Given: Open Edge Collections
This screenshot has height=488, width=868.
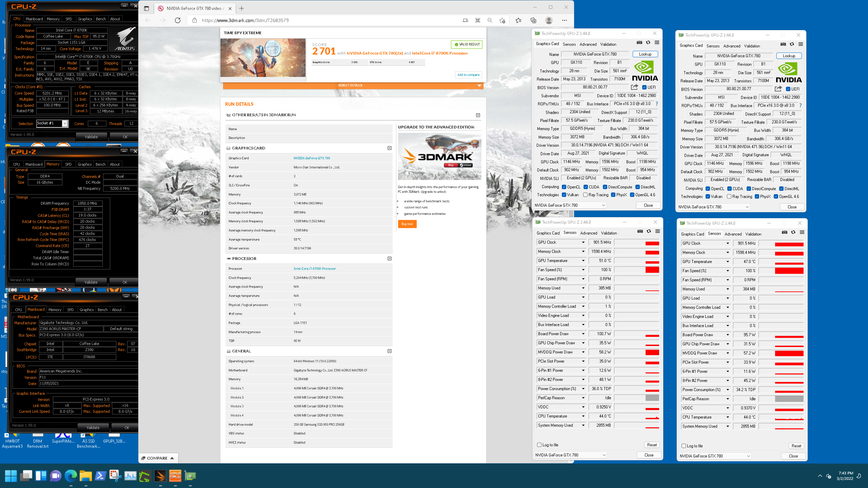Looking at the screenshot, I should [533, 20].
